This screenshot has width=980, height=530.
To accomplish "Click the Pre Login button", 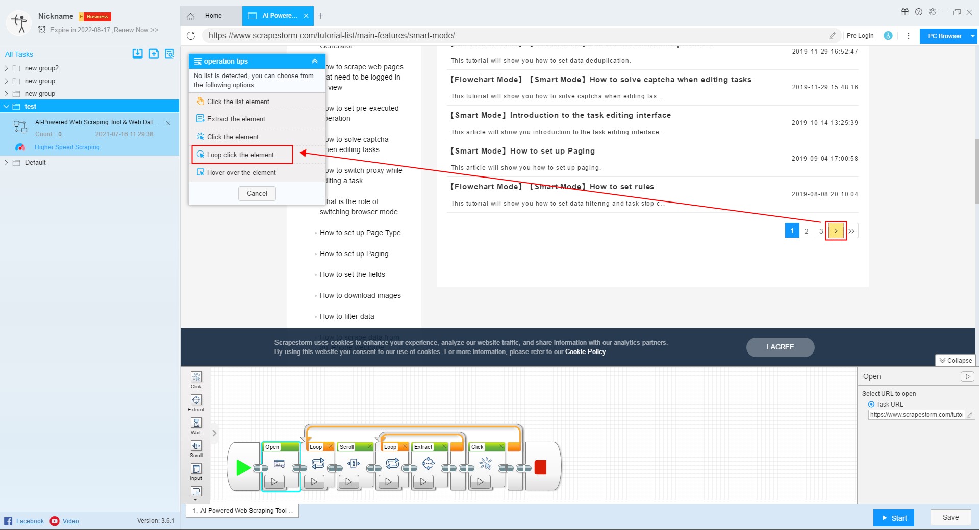I will tap(860, 36).
